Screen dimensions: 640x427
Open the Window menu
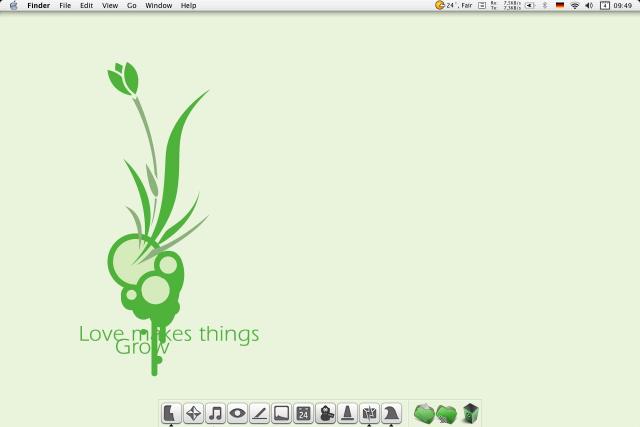[158, 5]
